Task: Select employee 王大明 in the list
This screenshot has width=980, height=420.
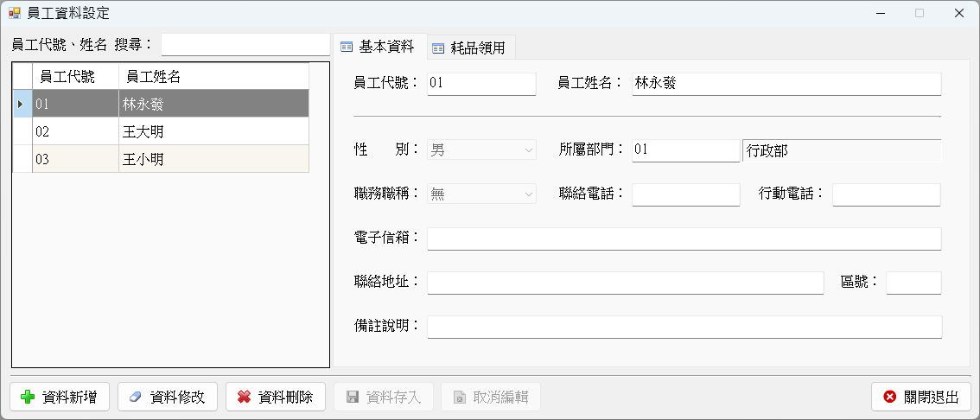Action: point(161,131)
